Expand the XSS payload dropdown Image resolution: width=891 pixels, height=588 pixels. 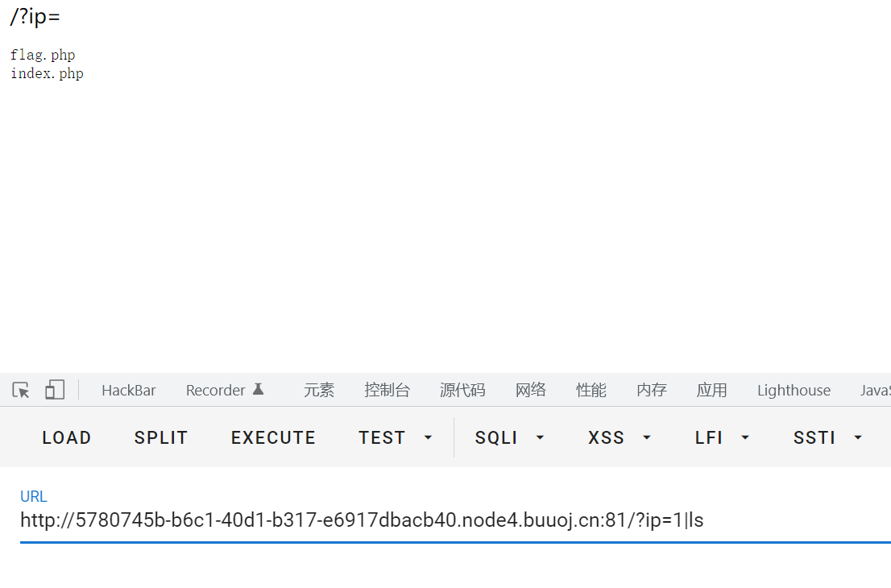(x=620, y=437)
